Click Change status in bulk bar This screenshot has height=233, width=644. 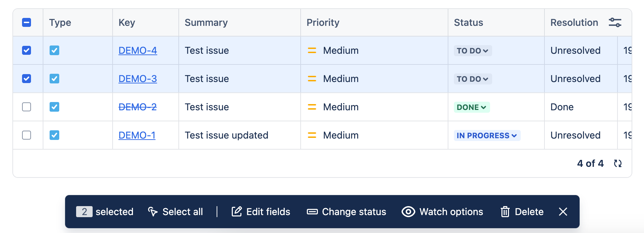[x=346, y=212]
